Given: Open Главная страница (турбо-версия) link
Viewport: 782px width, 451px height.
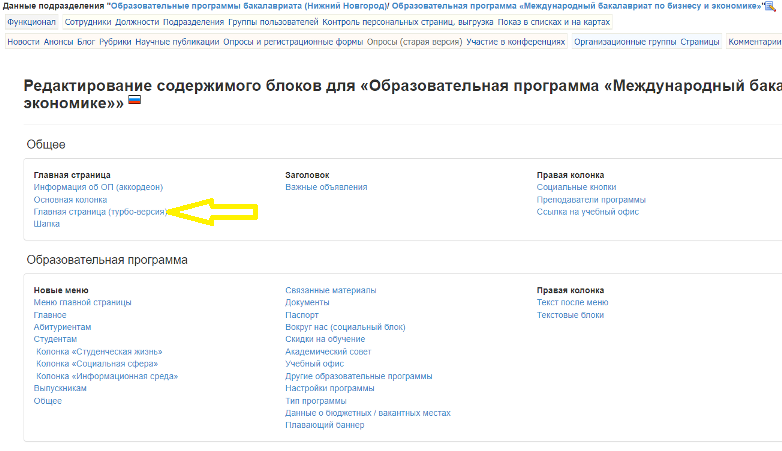Looking at the screenshot, I should [x=100, y=212].
